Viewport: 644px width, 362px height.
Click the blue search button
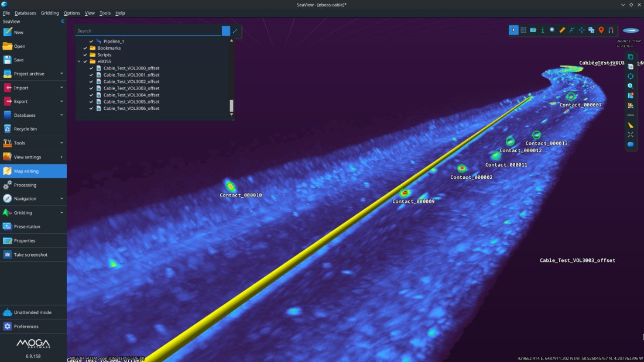click(x=226, y=31)
